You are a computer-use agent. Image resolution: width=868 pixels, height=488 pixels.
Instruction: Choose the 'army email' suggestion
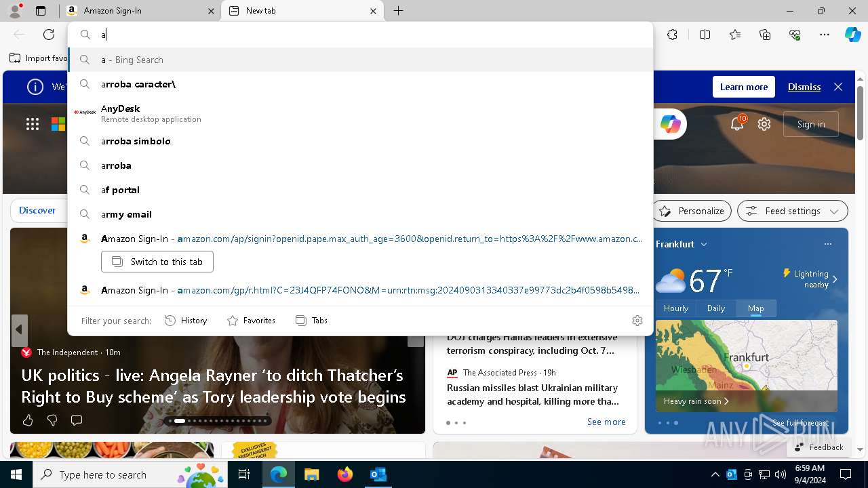(361, 214)
